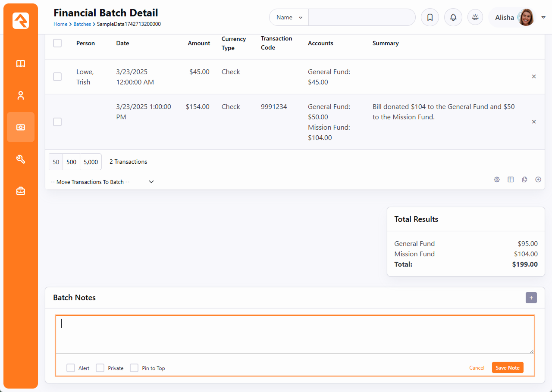
Task: Open the briefcase Admin section in sidebar
Action: tap(21, 191)
